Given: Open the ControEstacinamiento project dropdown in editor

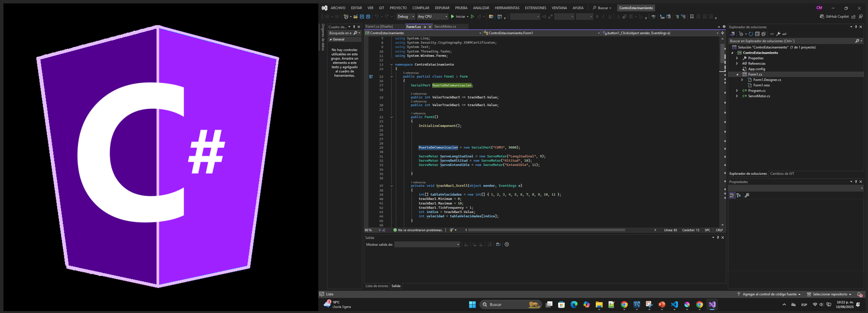Looking at the screenshot, I should (x=423, y=33).
